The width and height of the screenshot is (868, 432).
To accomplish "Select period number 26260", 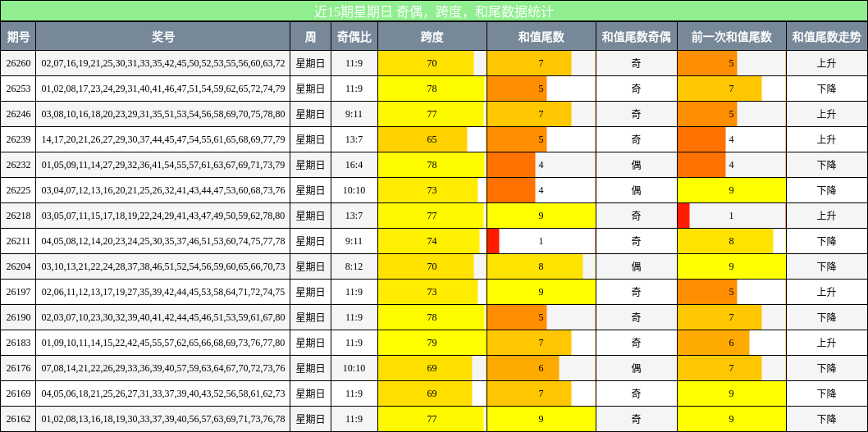I will 18,63.
